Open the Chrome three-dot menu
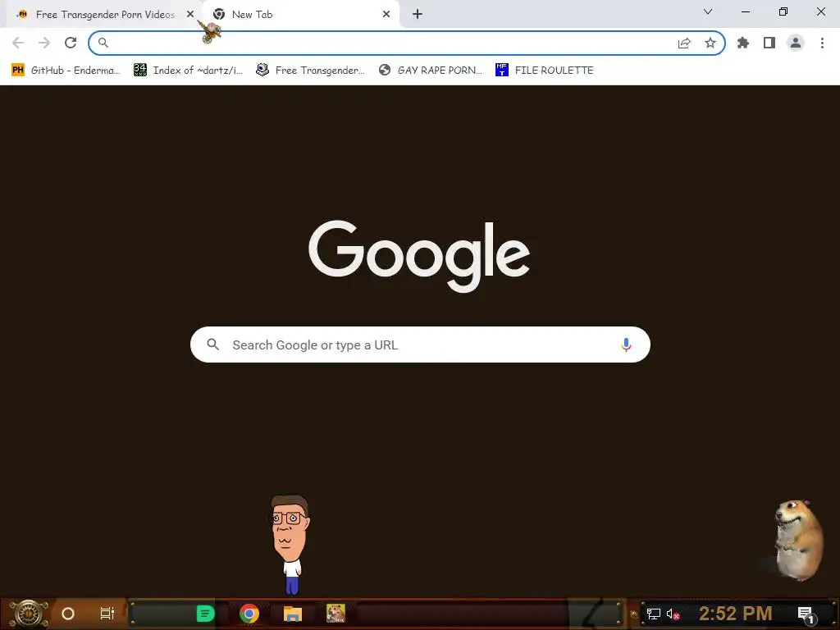 (822, 43)
